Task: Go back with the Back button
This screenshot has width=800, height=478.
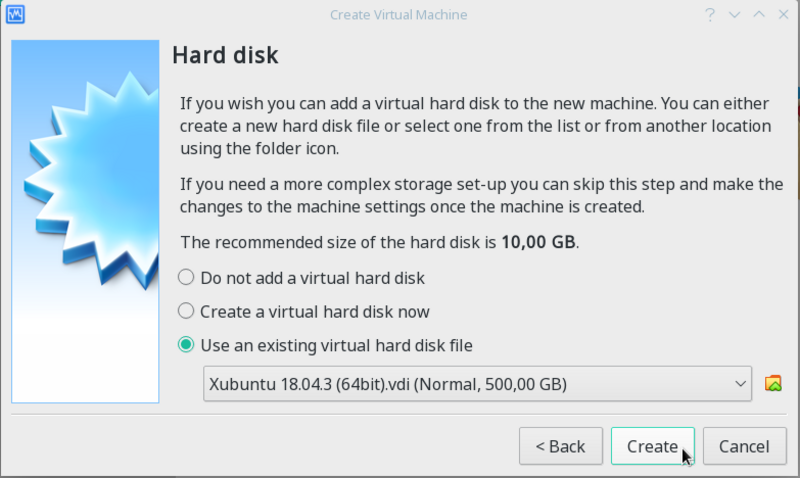Action: [x=560, y=446]
